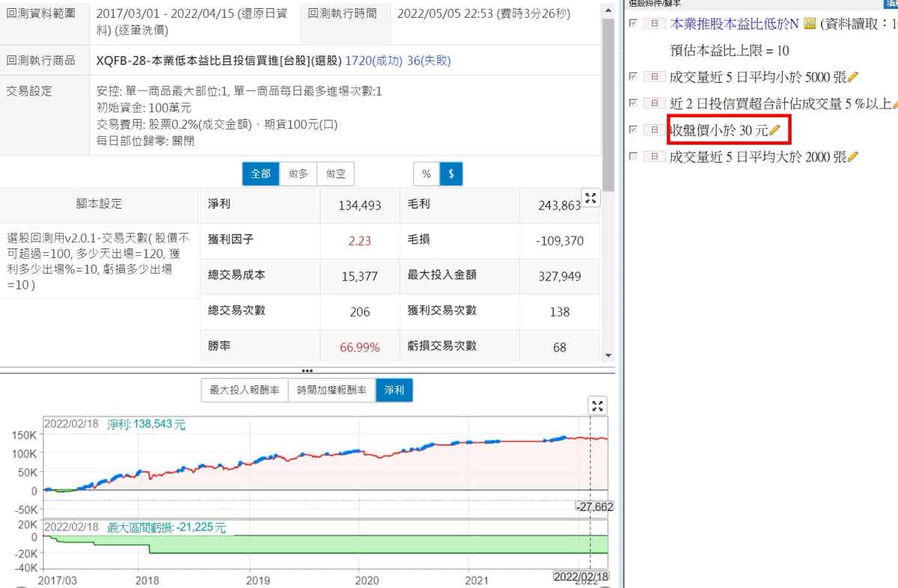898x588 pixels.
Task: Open 日 frequency selector for 成交量小於5000張
Action: (x=655, y=77)
